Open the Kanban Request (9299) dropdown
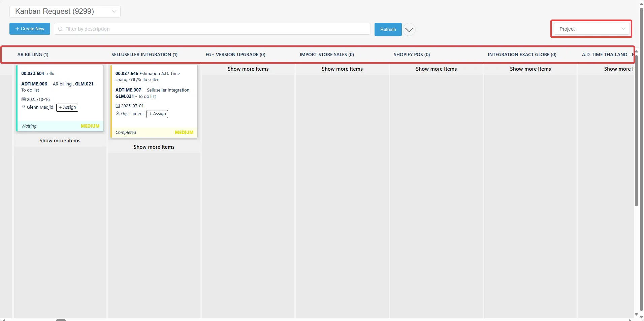The height and width of the screenshot is (321, 644). pyautogui.click(x=65, y=11)
